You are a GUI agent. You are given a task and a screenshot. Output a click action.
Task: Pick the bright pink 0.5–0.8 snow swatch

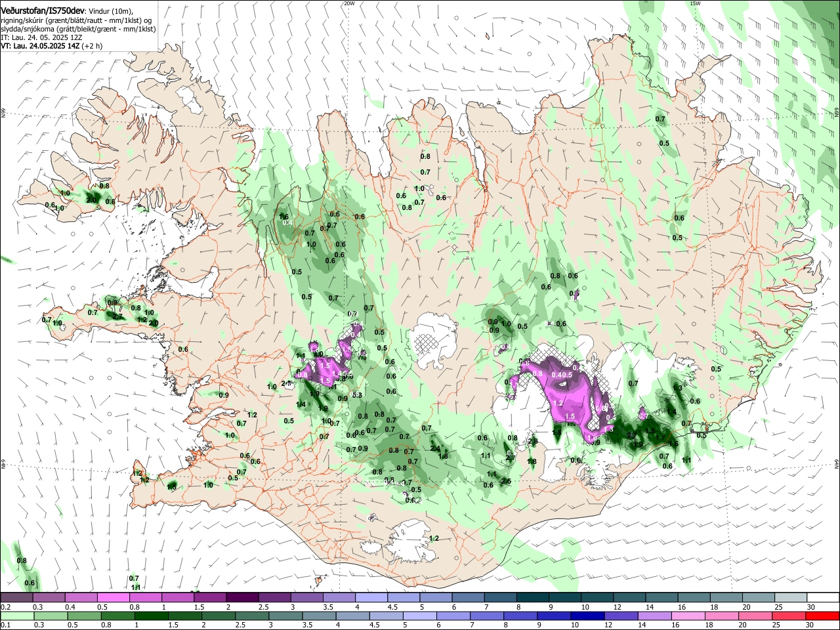(114, 598)
